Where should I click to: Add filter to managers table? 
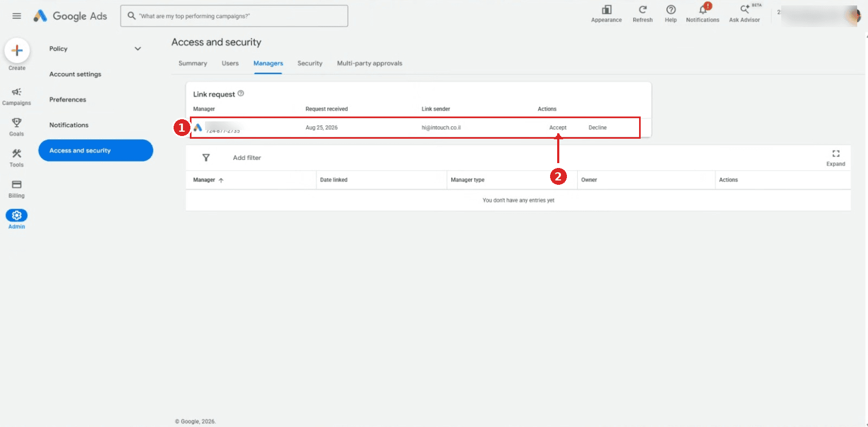247,158
